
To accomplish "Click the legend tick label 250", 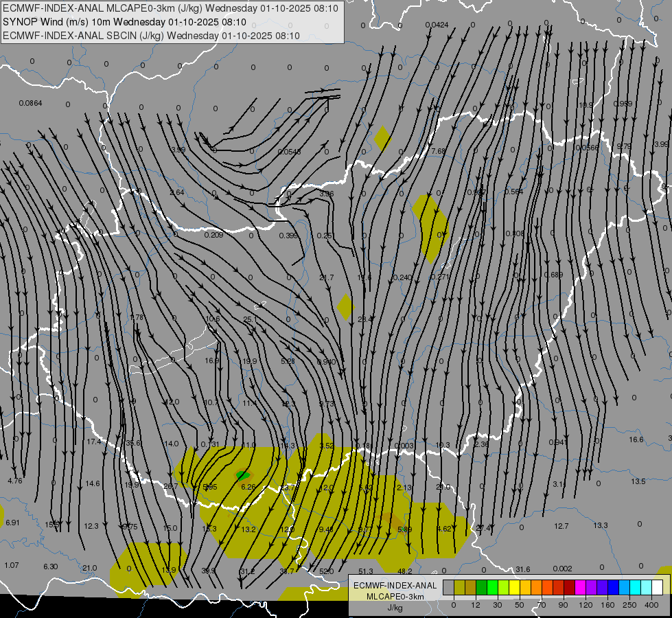I will point(629,605).
